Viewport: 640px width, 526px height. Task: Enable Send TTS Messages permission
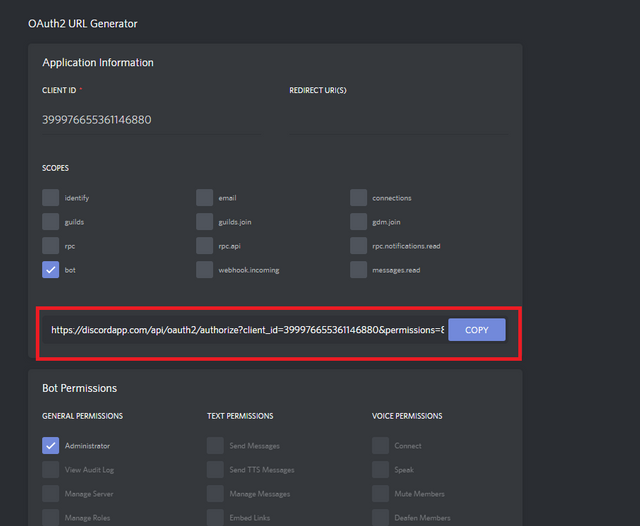pyautogui.click(x=215, y=470)
